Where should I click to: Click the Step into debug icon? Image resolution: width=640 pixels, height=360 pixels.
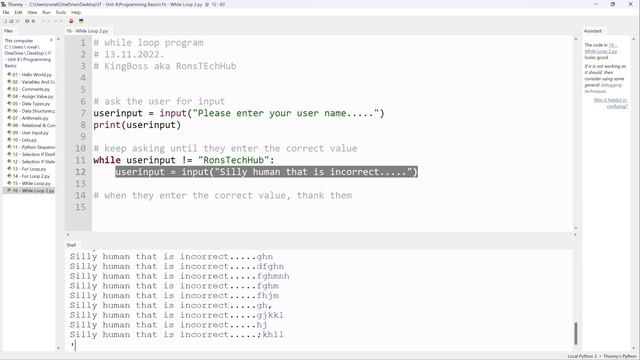coord(49,21)
